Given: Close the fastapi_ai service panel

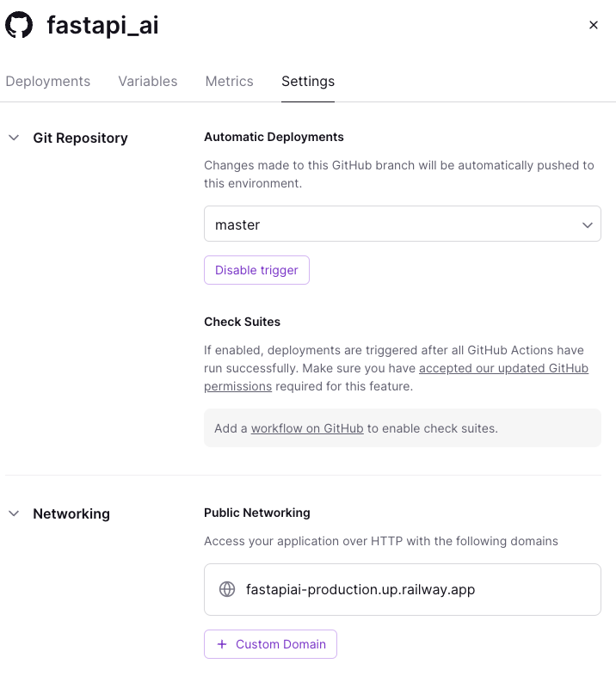Looking at the screenshot, I should (x=593, y=25).
